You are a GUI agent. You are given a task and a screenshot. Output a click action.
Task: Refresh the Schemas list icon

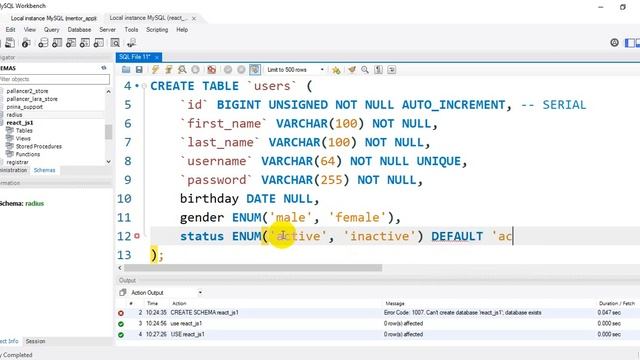(x=104, y=68)
